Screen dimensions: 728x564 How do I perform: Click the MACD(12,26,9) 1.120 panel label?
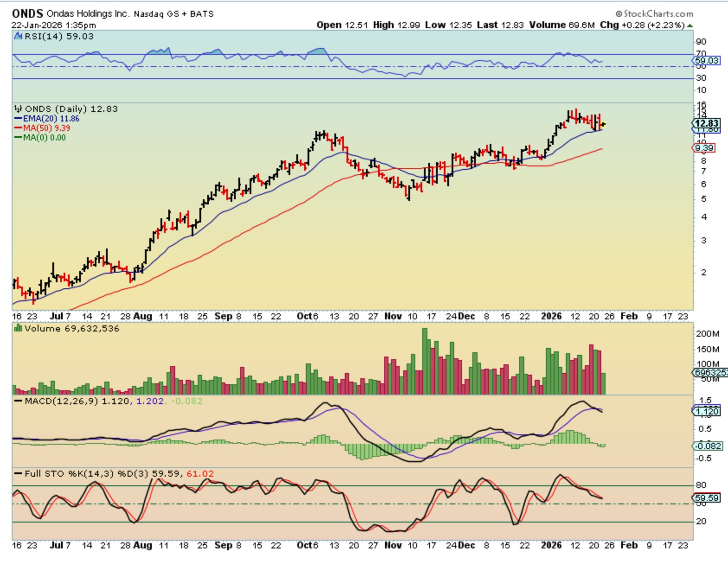pos(77,401)
